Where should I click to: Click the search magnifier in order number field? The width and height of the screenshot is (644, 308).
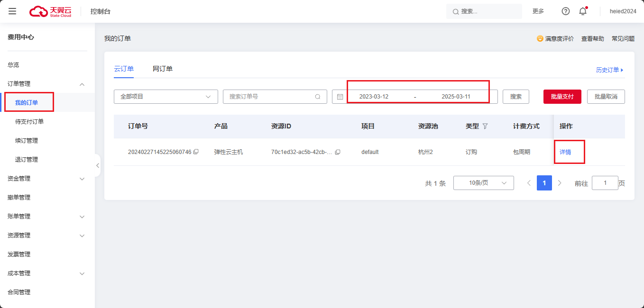point(318,97)
